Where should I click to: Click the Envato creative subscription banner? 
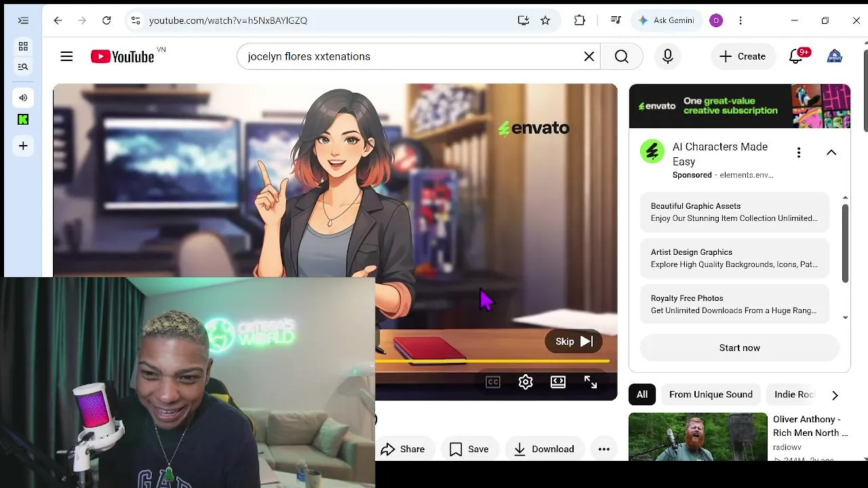pos(740,106)
